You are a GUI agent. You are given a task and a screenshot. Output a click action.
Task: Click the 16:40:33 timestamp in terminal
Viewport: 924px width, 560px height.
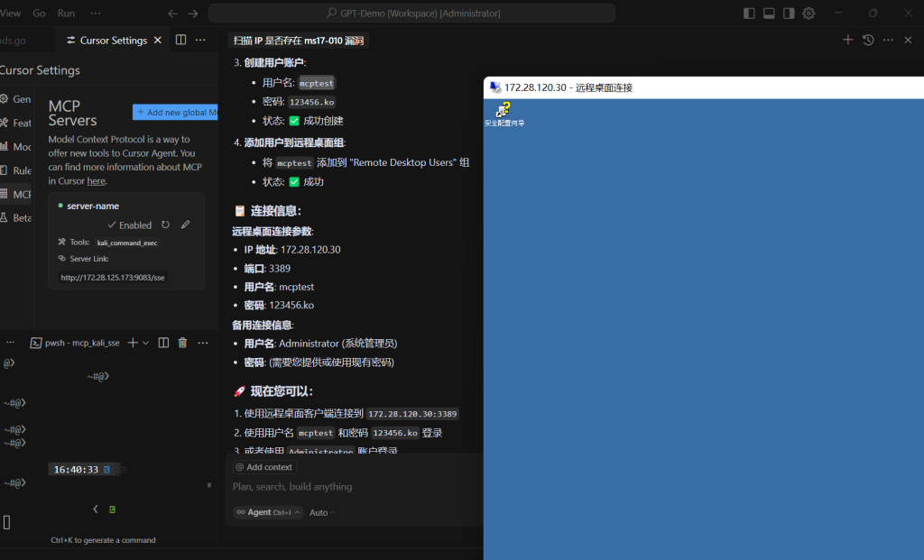tap(76, 469)
